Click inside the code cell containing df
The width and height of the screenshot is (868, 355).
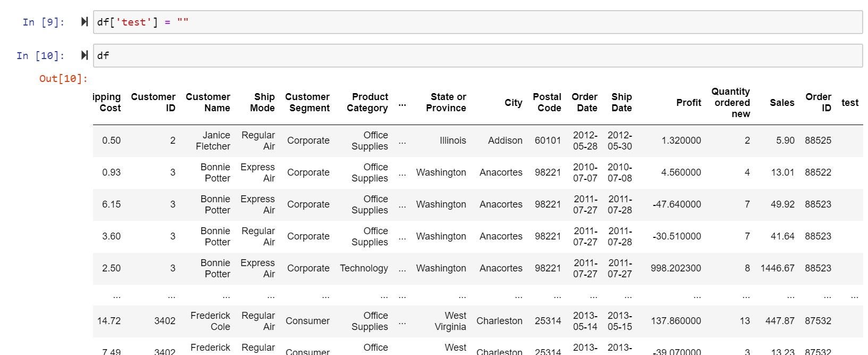tap(478, 56)
